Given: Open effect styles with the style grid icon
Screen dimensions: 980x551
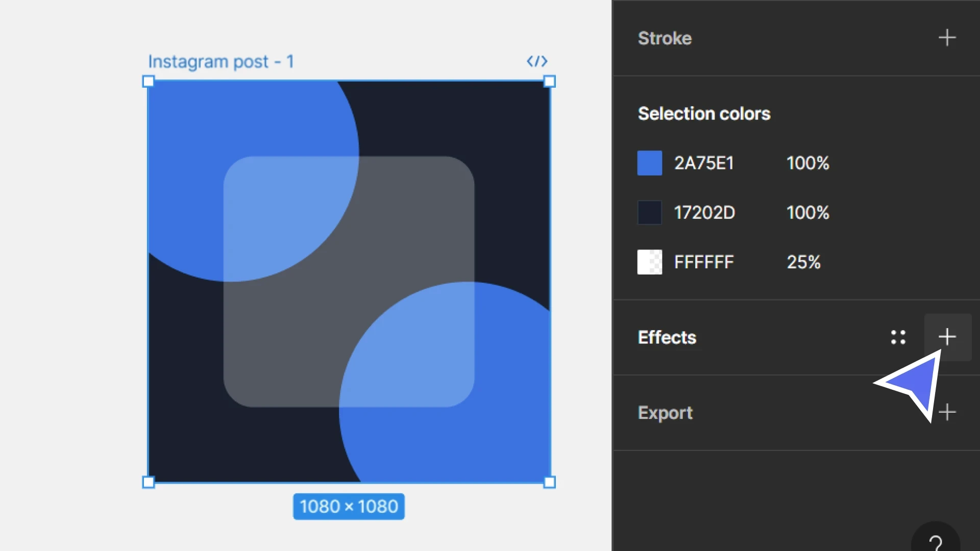Looking at the screenshot, I should click(x=898, y=337).
